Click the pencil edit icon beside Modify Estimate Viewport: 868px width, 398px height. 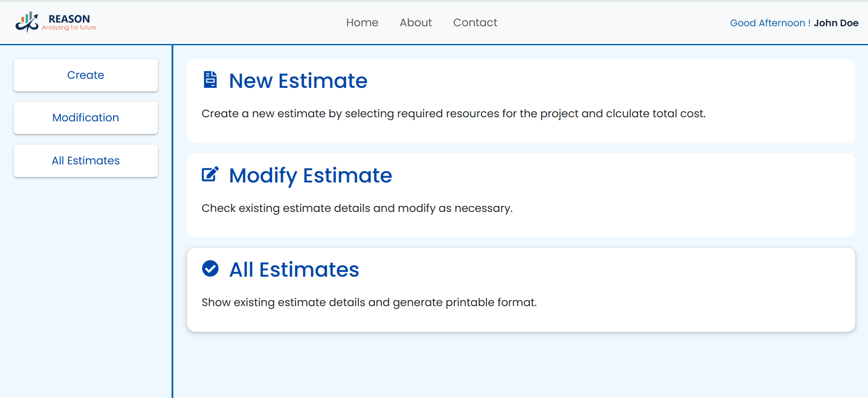[210, 174]
